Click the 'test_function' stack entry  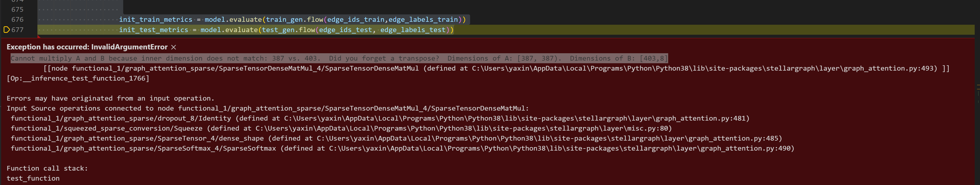click(33, 178)
